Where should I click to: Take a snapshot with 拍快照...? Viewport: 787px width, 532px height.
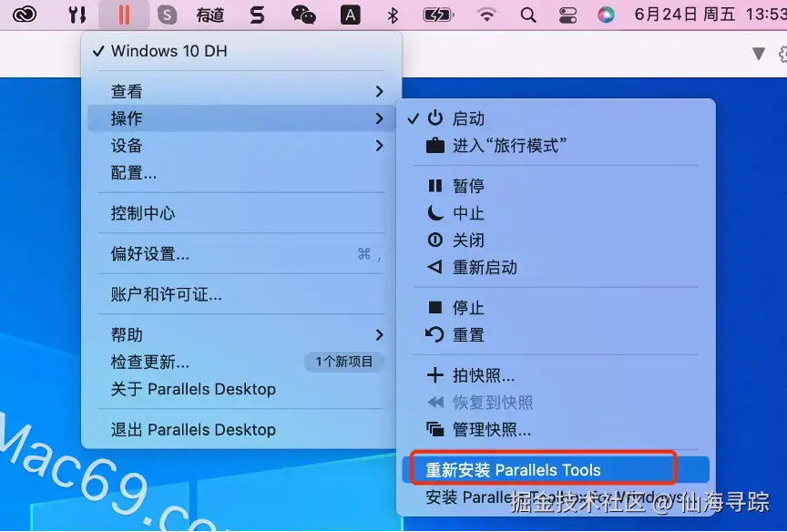[x=556, y=375]
